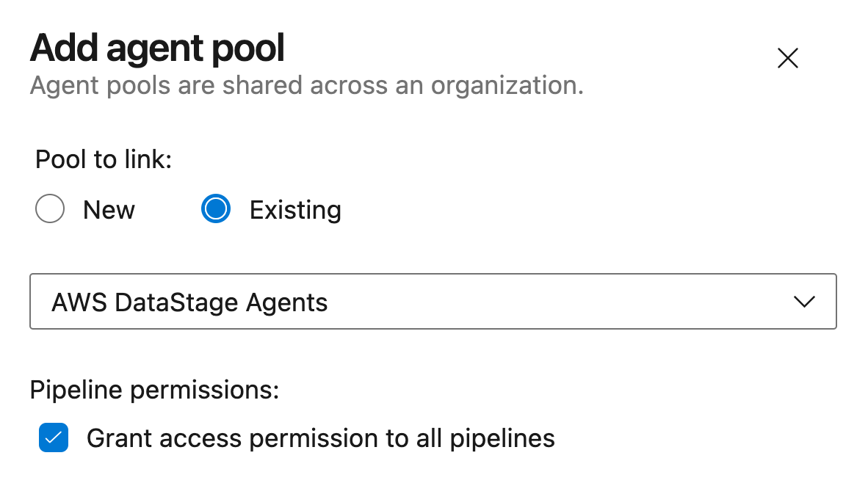Click the "Add agent pool" heading
This screenshot has height=483, width=868.
tap(157, 48)
